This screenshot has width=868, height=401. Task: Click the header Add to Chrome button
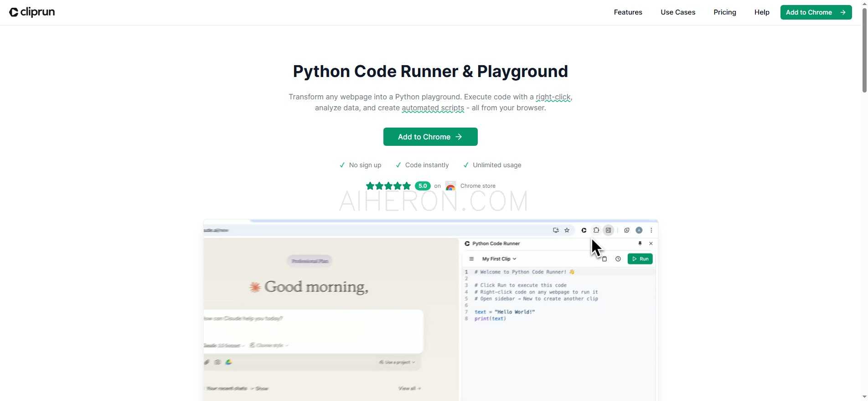point(816,12)
